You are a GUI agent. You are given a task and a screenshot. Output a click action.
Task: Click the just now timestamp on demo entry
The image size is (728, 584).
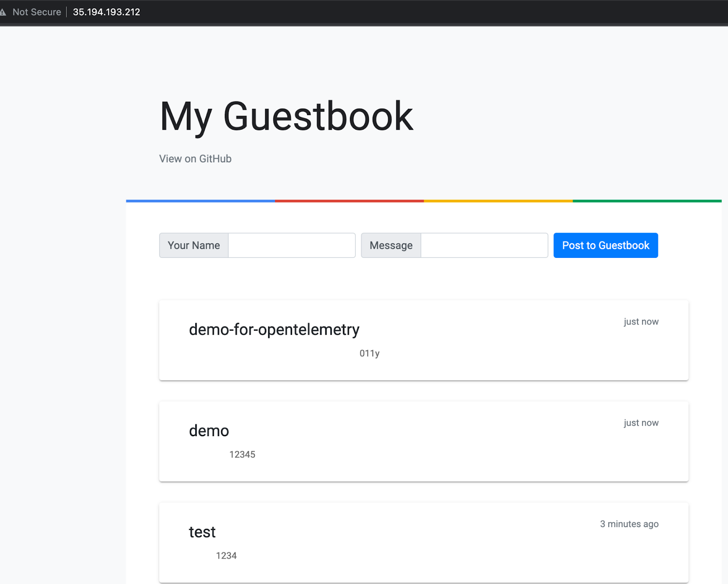click(x=641, y=423)
